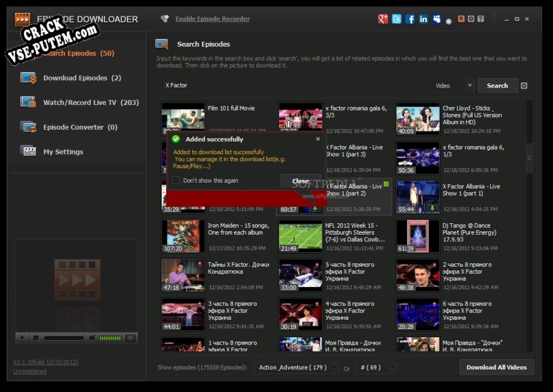
Task: Share via the Google+ icon
Action: click(x=383, y=19)
